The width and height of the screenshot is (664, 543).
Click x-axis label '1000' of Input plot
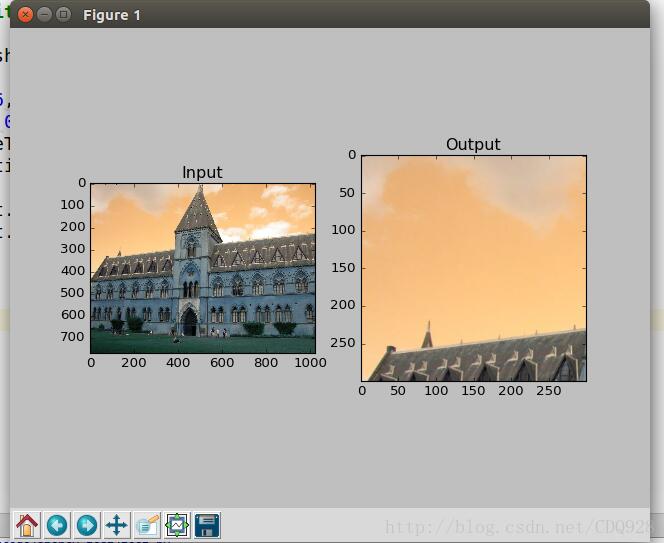[x=310, y=363]
